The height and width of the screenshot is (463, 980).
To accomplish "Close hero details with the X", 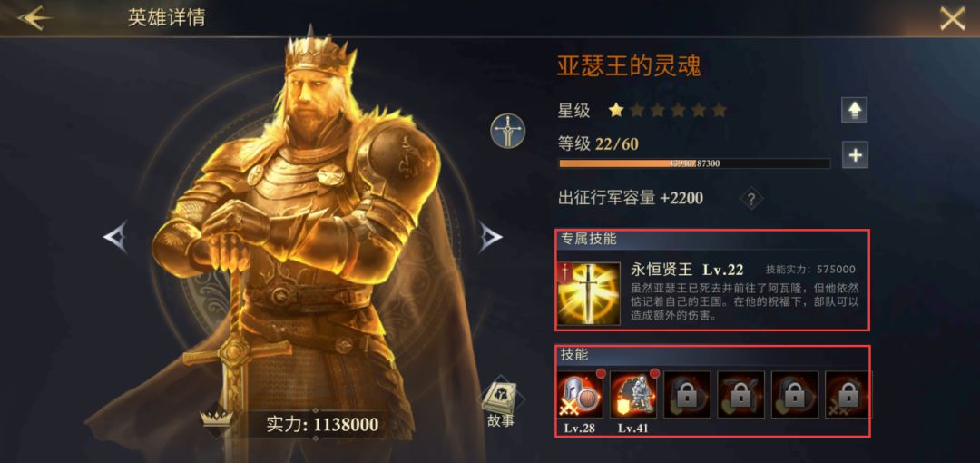I will coord(953,18).
